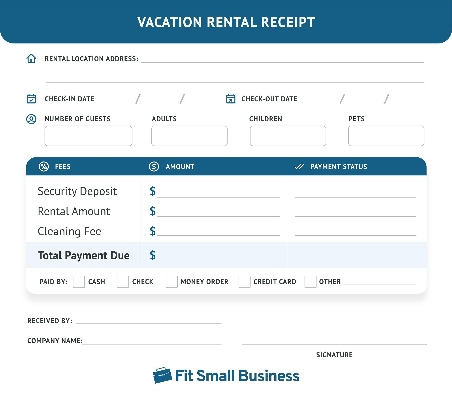Check the Cash payment box
Screen dimensions: 452x400
click(79, 282)
